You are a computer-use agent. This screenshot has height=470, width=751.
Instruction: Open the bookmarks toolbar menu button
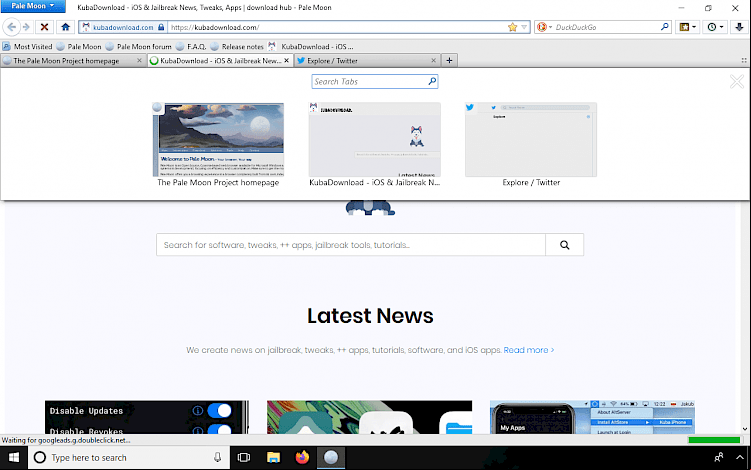point(684,27)
